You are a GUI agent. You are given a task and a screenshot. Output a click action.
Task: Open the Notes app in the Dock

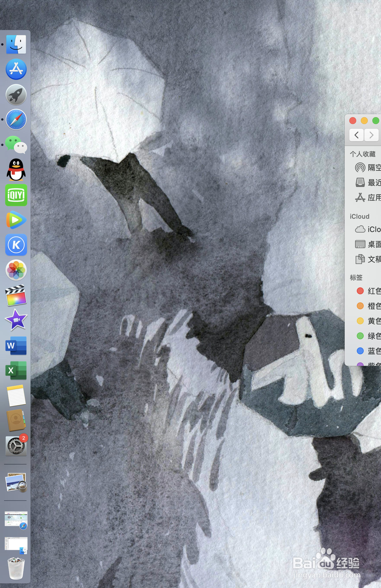tap(16, 396)
